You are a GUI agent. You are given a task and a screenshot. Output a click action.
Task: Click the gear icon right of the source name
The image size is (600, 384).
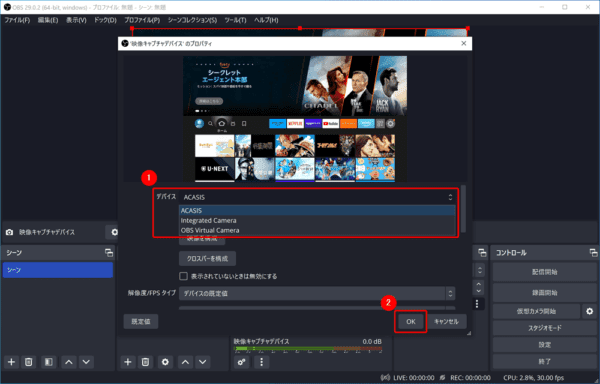114,232
